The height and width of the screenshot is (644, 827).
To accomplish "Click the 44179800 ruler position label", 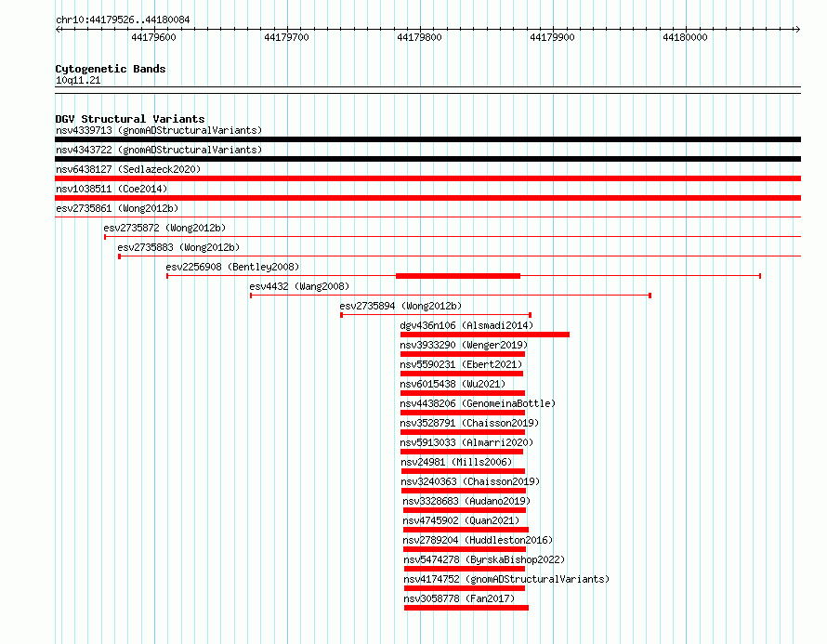I will pyautogui.click(x=419, y=37).
